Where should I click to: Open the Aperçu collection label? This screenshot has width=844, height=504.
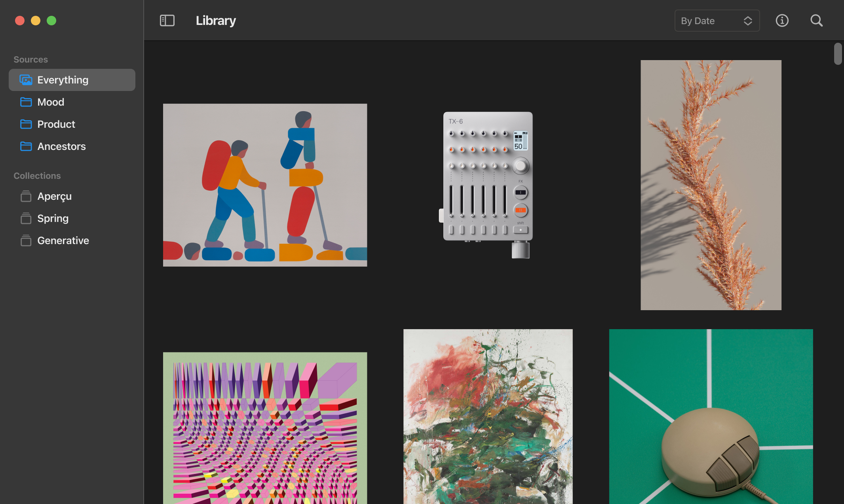tap(55, 196)
